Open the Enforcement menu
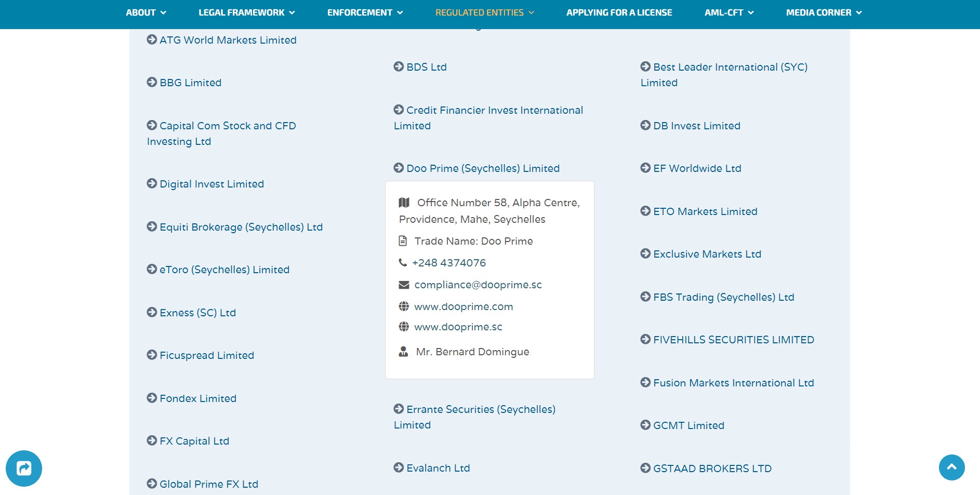Screen dimensions: 980x495 tap(365, 12)
